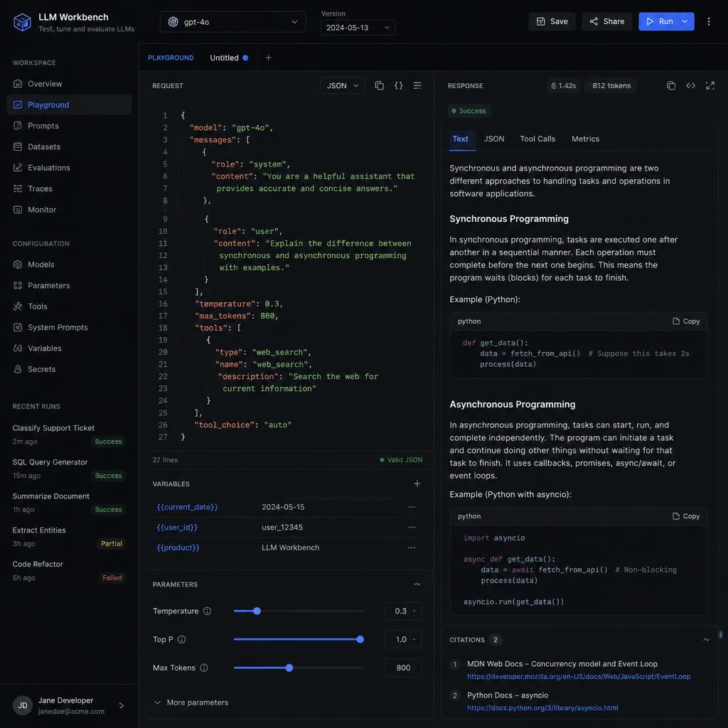This screenshot has width=728, height=728.
Task: Adjust the Top P slider handle
Action: [360, 639]
